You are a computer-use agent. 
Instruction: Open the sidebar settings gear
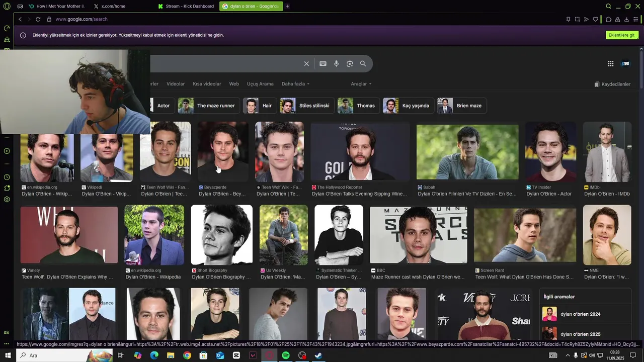(7, 199)
